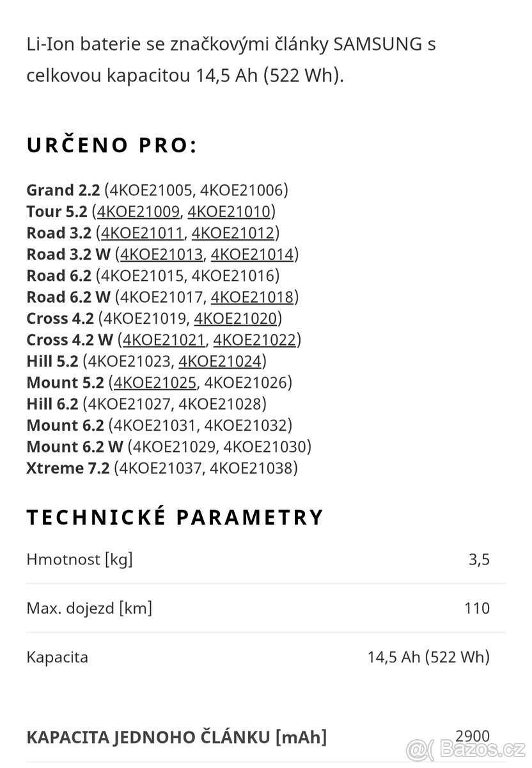Open the 4KOE21010 product link
The width and height of the screenshot is (532, 768).
tap(229, 211)
